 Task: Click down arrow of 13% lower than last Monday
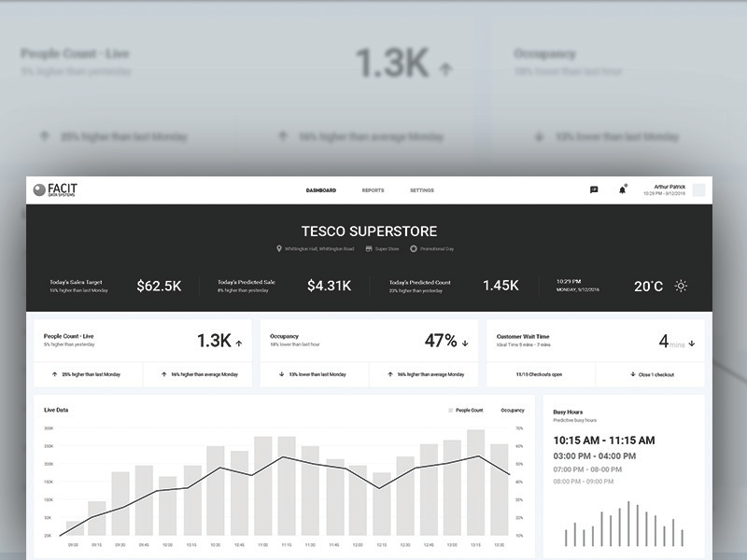click(282, 374)
